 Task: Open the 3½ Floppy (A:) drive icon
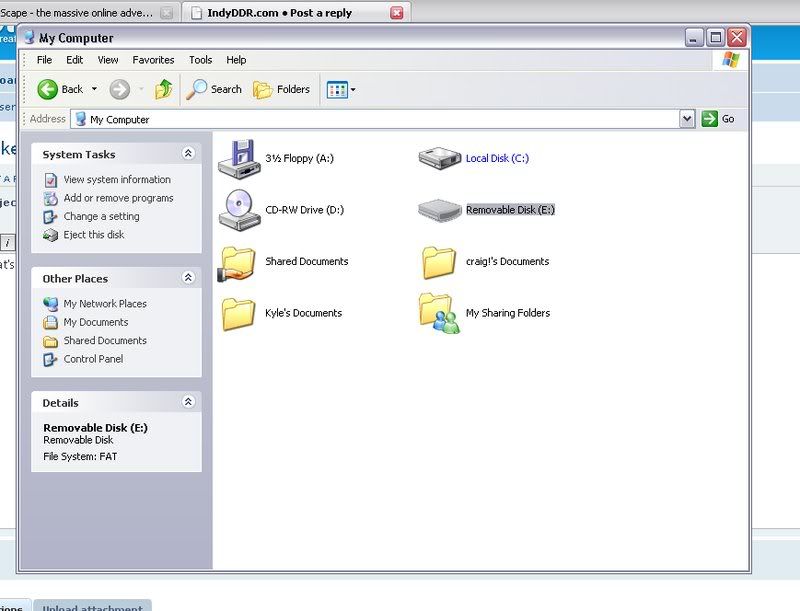click(240, 158)
